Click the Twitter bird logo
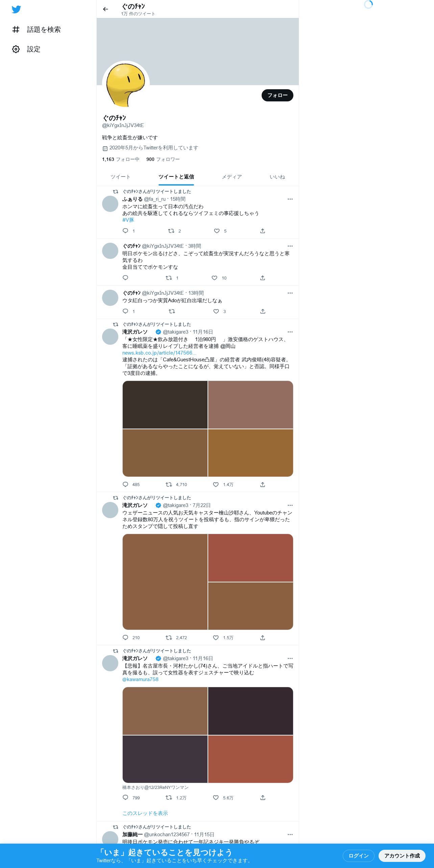This screenshot has width=434, height=868. 16,9
